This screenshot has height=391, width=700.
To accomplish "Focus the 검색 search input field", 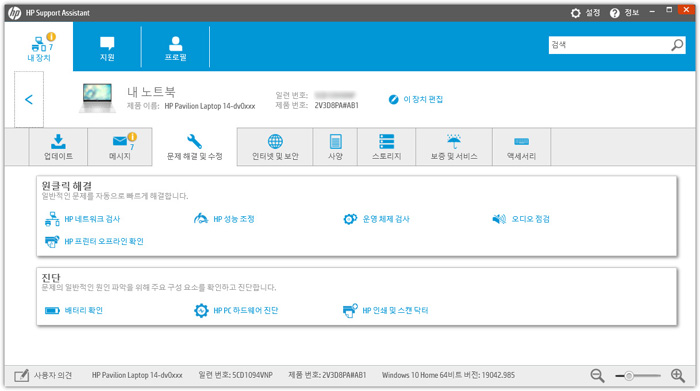I will pyautogui.click(x=609, y=45).
